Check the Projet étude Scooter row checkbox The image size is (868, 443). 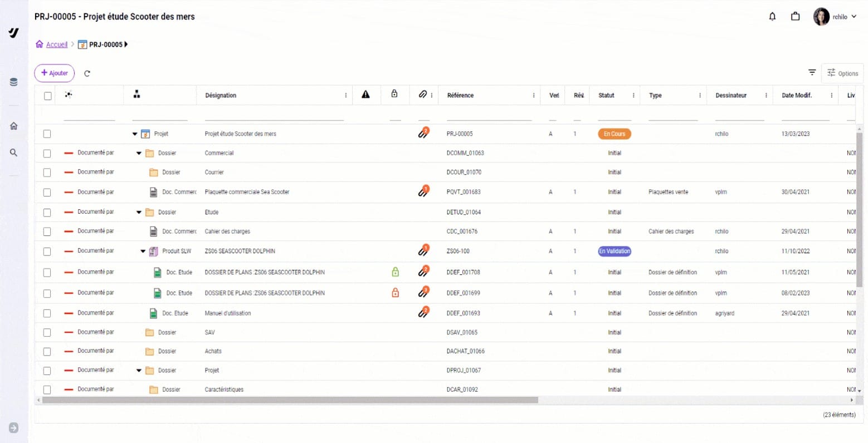pos(47,134)
